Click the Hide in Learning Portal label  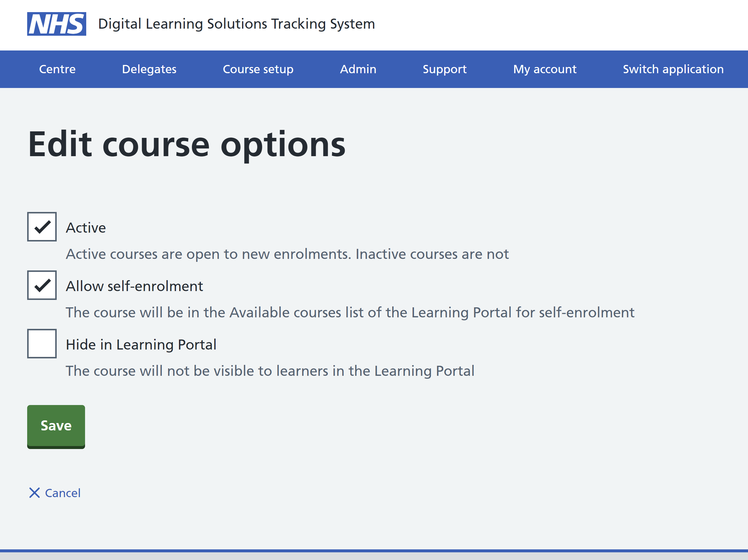click(141, 345)
